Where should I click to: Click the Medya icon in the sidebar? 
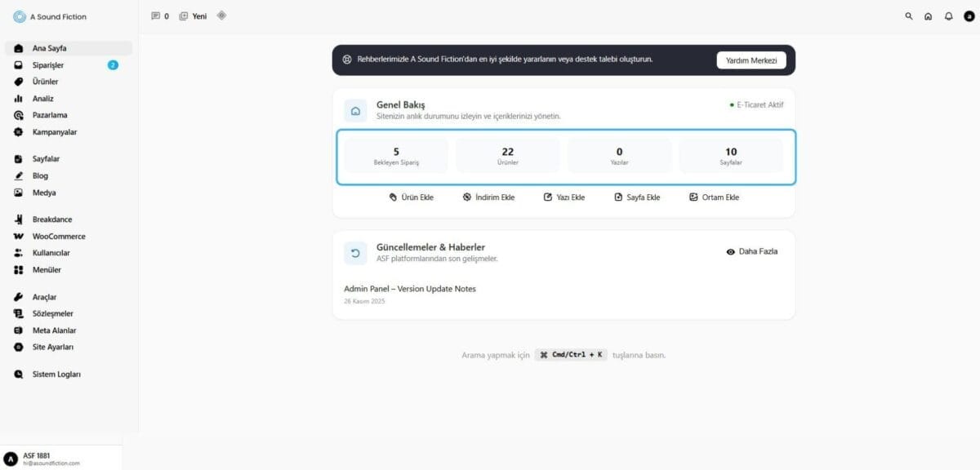[x=19, y=193]
